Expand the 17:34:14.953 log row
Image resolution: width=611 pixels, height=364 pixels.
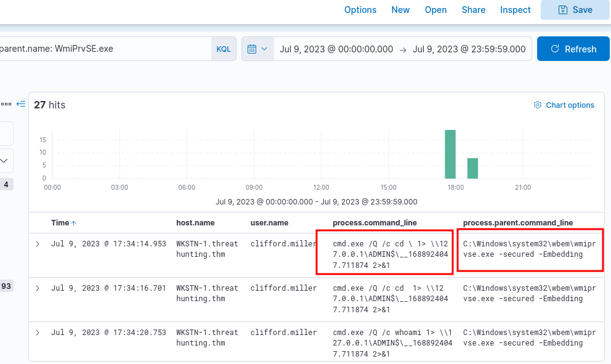[38, 244]
